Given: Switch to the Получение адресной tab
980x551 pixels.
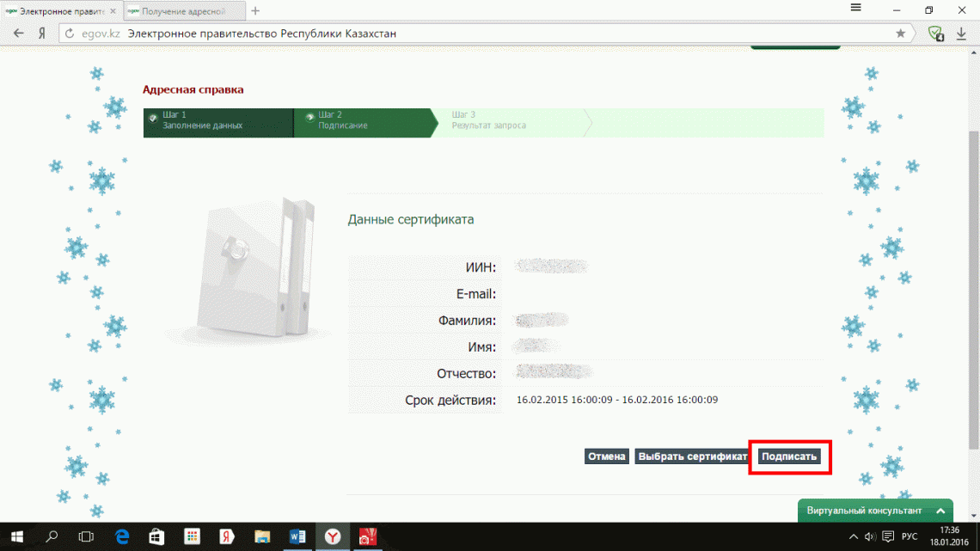Looking at the screenshot, I should click(x=182, y=11).
